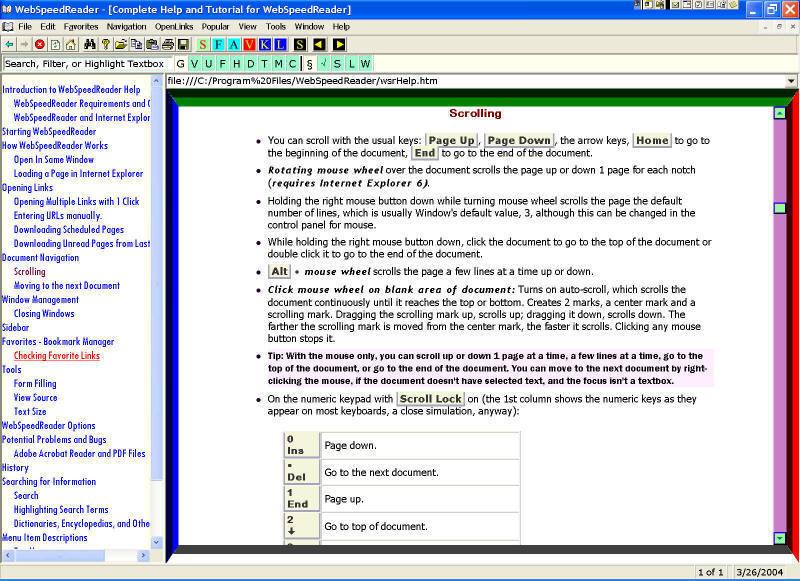Open the Starting WebSpeedReader sidebar link
The width and height of the screenshot is (800, 581).
coord(49,132)
